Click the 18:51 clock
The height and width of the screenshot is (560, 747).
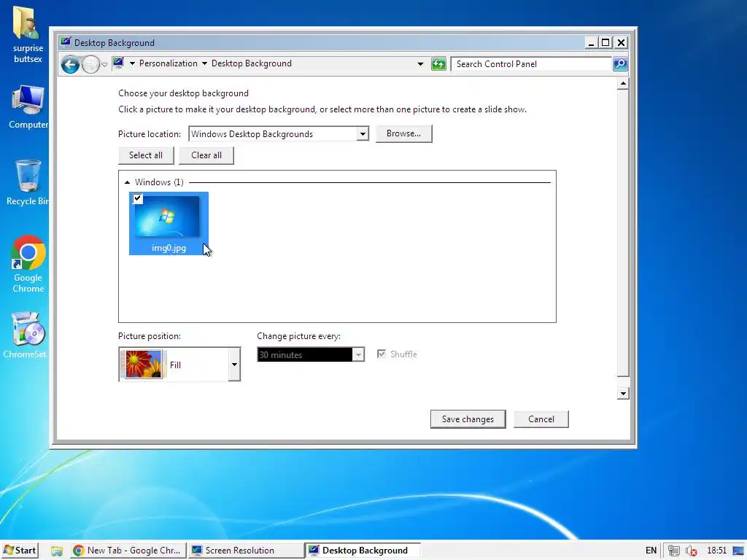click(x=716, y=551)
